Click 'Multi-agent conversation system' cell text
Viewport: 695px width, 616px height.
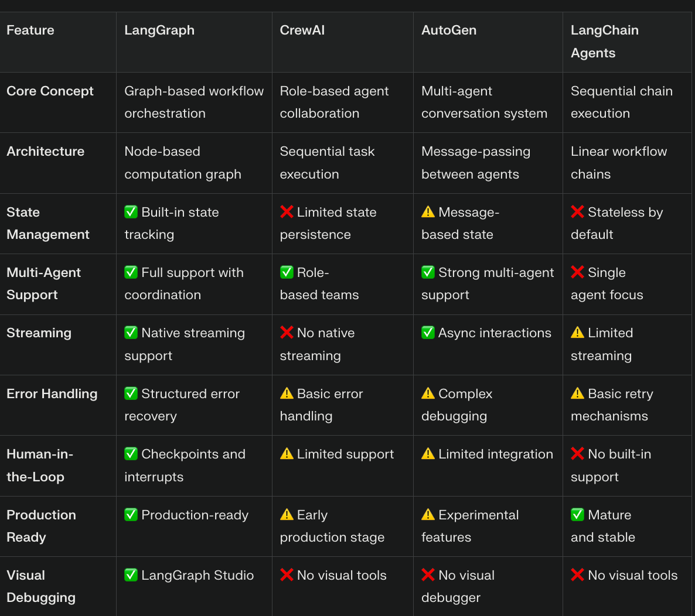tap(485, 102)
